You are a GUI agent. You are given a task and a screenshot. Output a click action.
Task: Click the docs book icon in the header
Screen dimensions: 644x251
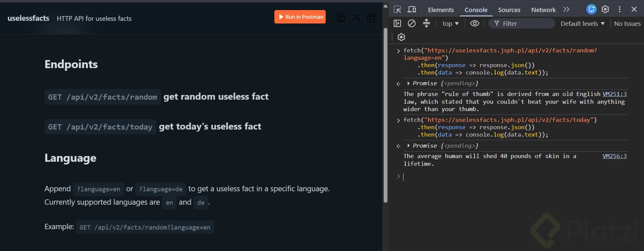click(341, 17)
